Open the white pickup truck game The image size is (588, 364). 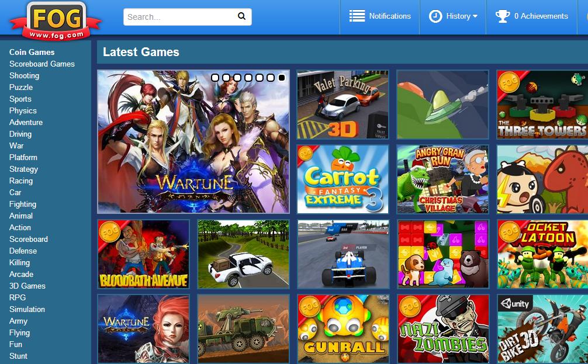[243, 254]
